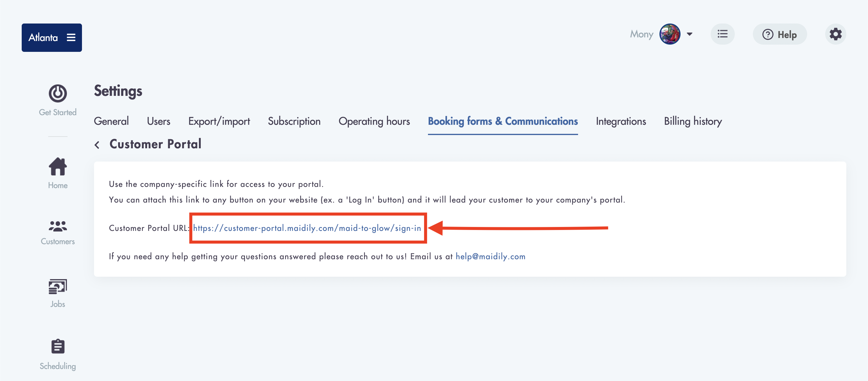Go back using the Customer Portal chevron

pyautogui.click(x=97, y=145)
